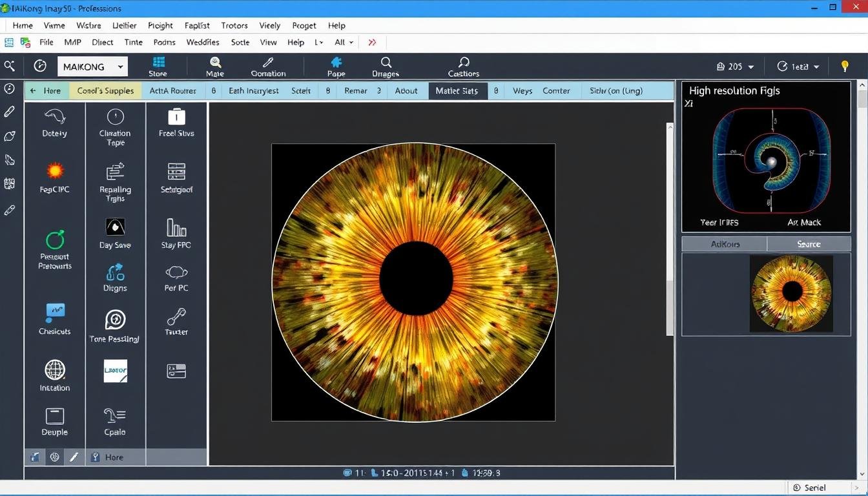This screenshot has height=496, width=868.
Task: Toggle the globe icon at sidebar bottom
Action: point(54,457)
